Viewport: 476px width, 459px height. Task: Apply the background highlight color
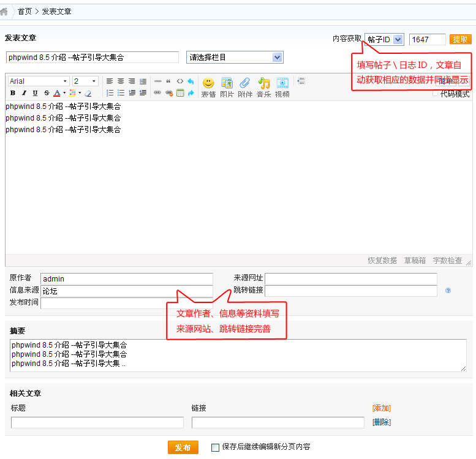pyautogui.click(x=72, y=93)
